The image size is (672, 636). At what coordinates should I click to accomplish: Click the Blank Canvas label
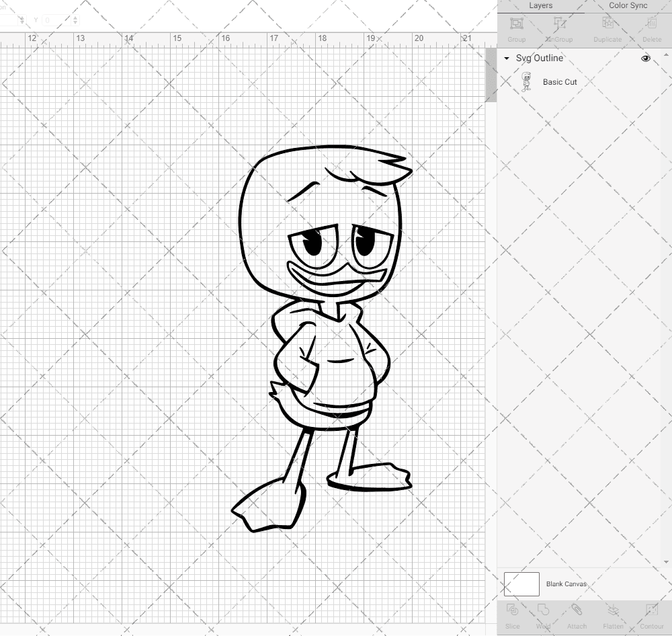click(566, 584)
